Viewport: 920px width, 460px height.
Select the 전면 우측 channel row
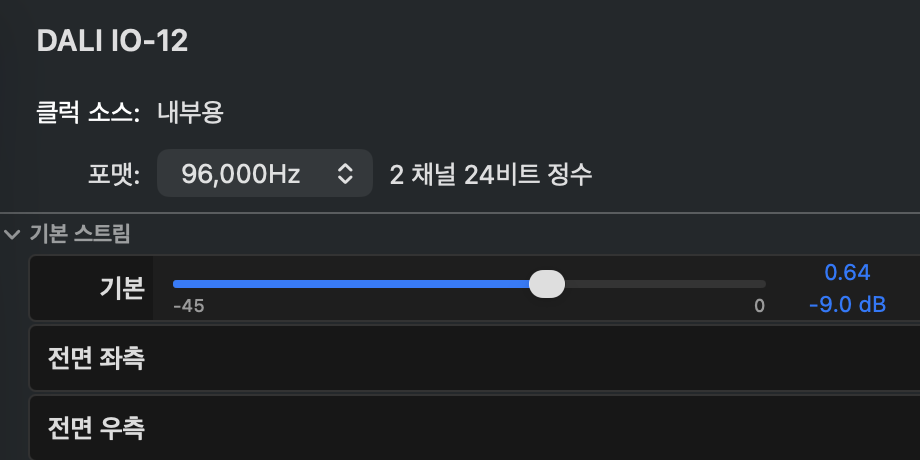click(x=475, y=428)
